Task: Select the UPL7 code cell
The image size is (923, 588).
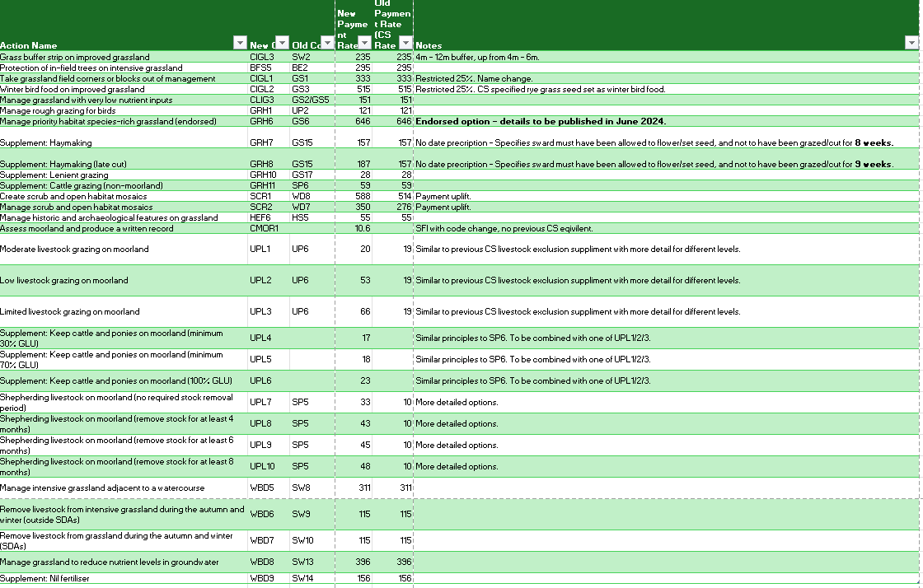Action: [269, 402]
